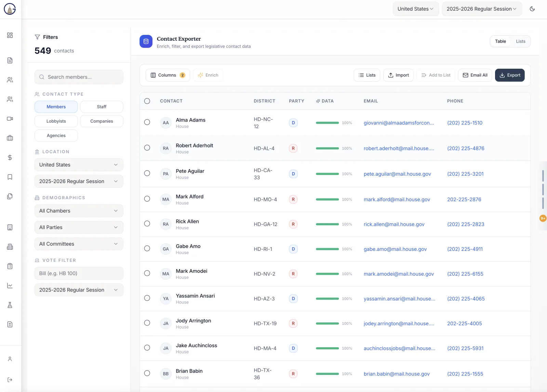Click the Lists toolbar button
This screenshot has width=547, height=392.
coord(367,75)
